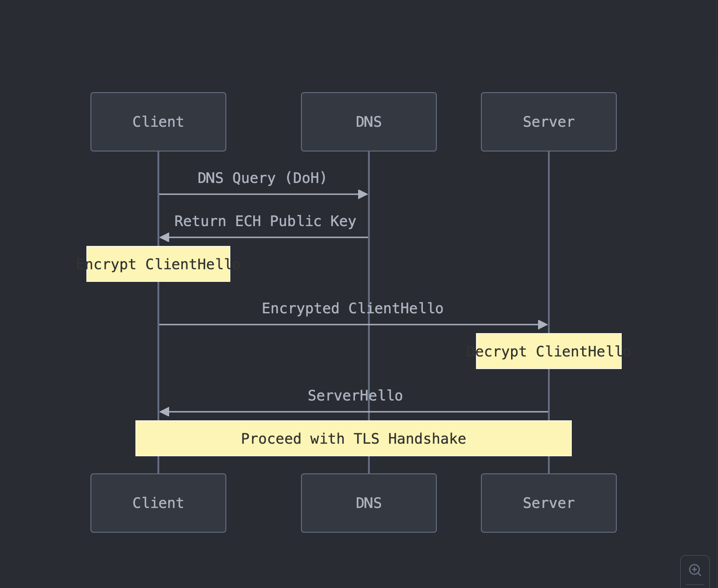Select the top Server participant box

click(549, 122)
